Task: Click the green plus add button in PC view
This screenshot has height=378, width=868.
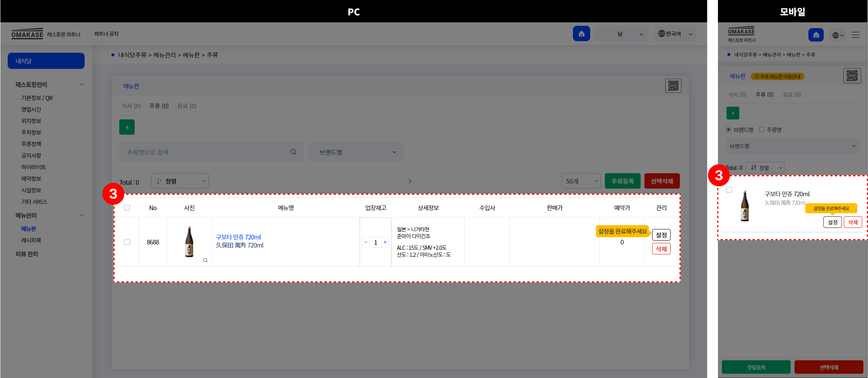Action: [x=127, y=127]
